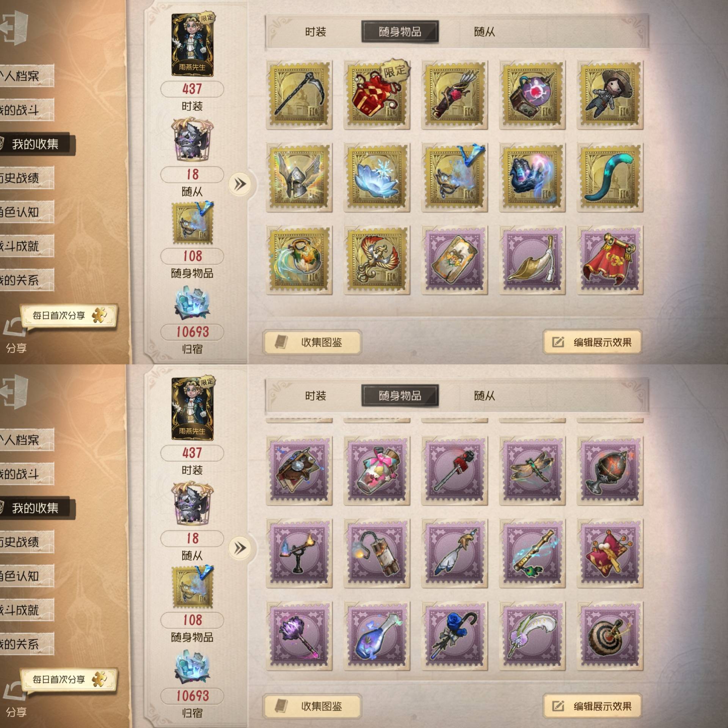Image resolution: width=728 pixels, height=728 pixels.
Task: Select the teal tail accessory
Action: 610,177
